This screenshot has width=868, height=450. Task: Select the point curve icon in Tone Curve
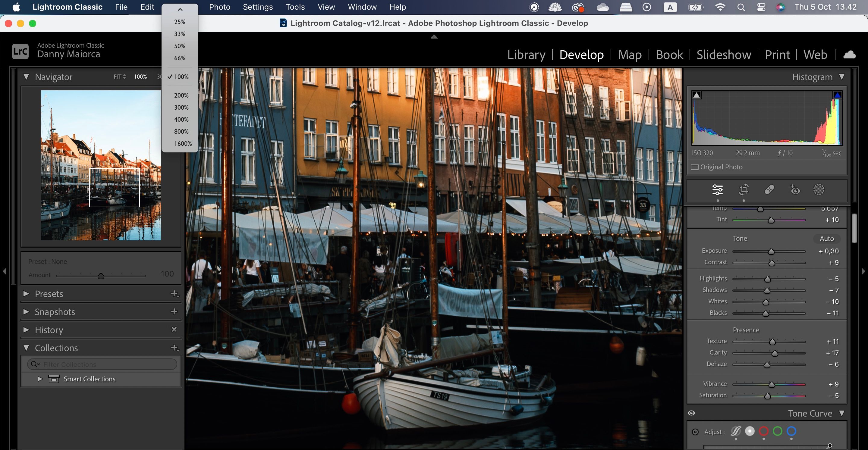point(736,431)
